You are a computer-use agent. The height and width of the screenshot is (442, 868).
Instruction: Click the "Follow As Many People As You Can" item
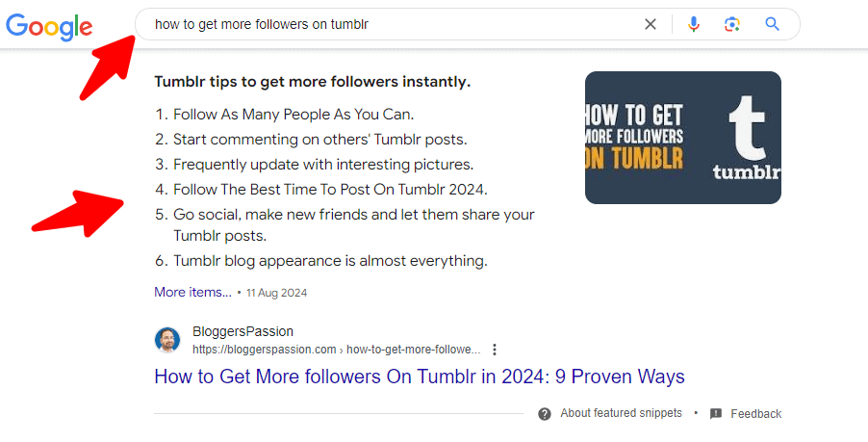coord(294,115)
